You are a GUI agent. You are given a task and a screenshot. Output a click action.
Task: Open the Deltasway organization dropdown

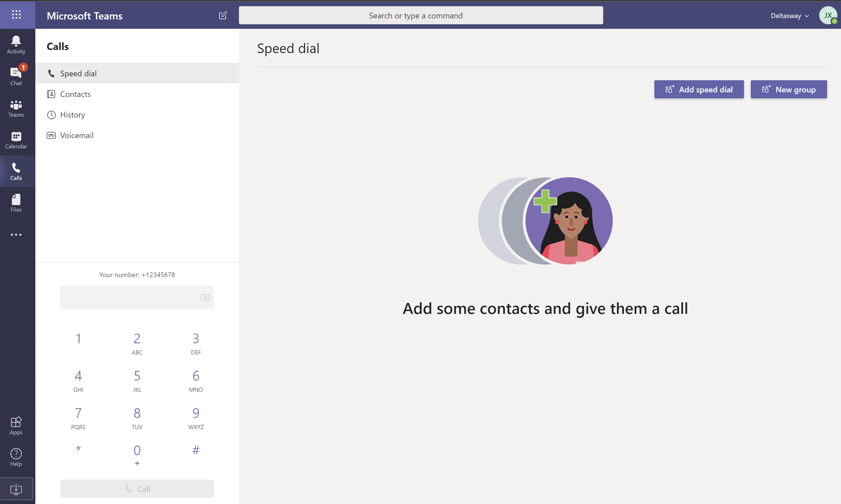(789, 16)
